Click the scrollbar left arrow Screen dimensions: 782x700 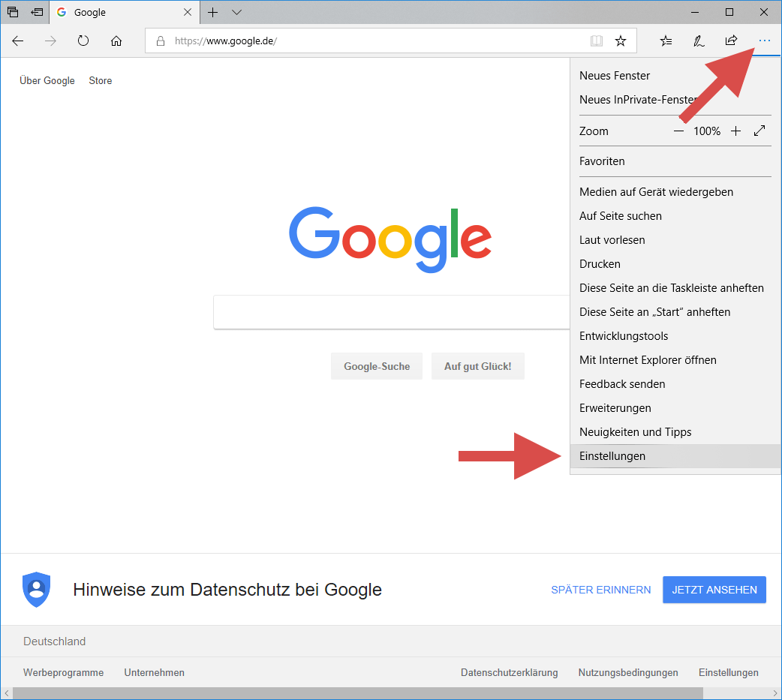coord(7,693)
